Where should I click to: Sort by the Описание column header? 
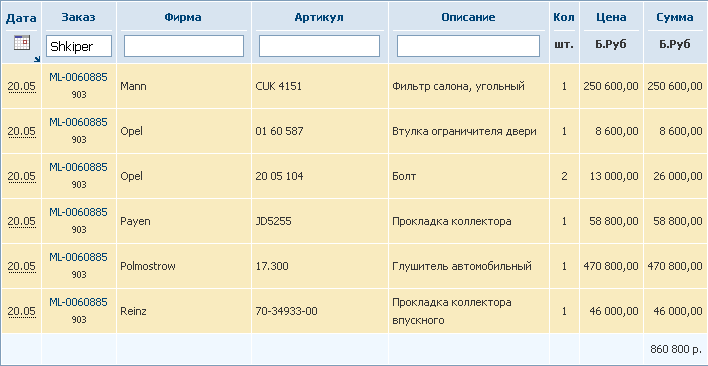468,17
